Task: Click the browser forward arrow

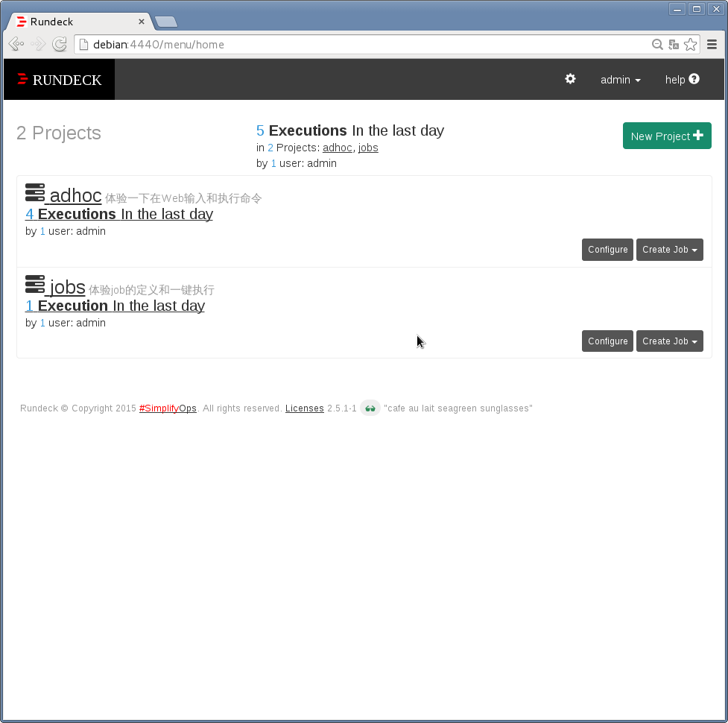Action: coord(38,44)
